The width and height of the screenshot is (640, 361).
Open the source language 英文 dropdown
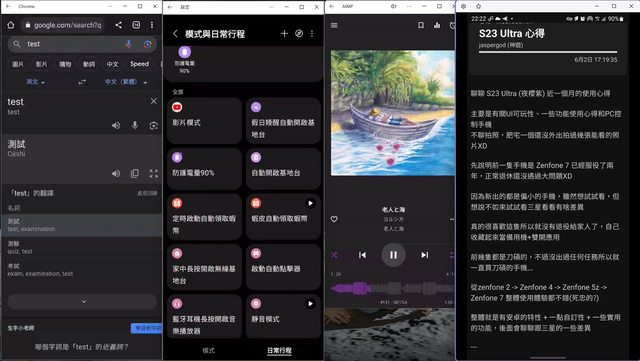tap(36, 82)
